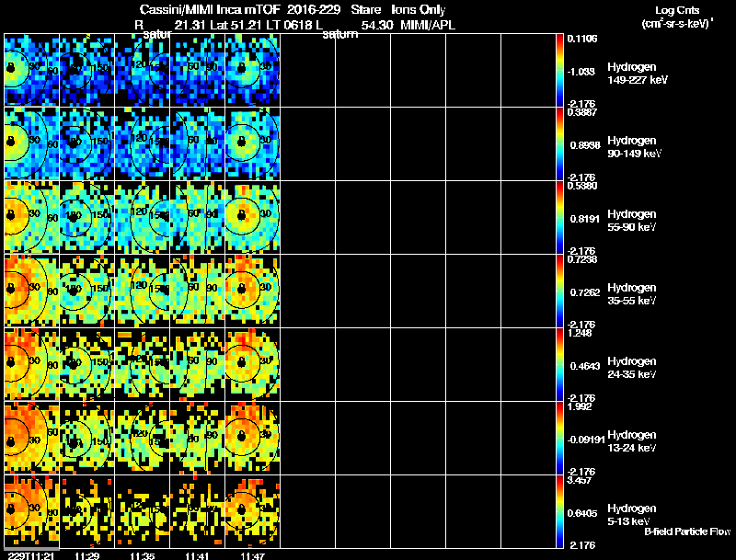The height and width of the screenshot is (560, 736).
Task: Select the 149-227 keV panel at 11:47
Action: (x=252, y=71)
